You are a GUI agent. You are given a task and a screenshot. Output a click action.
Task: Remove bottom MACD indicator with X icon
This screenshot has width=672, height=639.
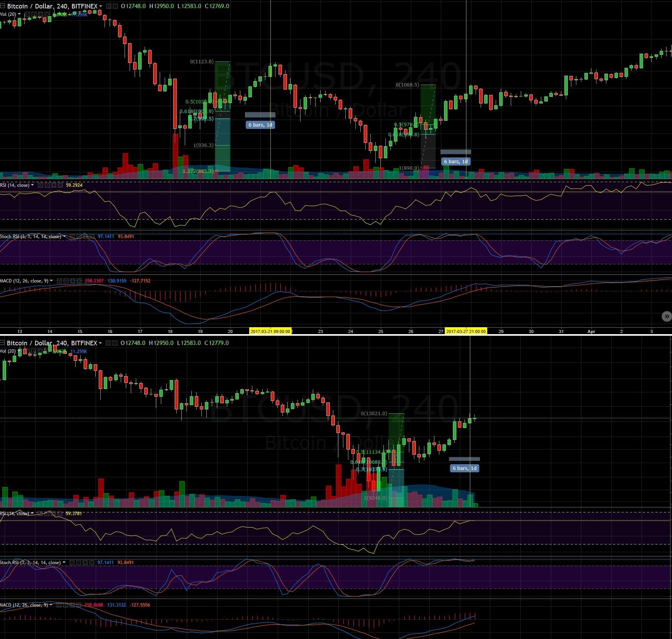click(79, 605)
